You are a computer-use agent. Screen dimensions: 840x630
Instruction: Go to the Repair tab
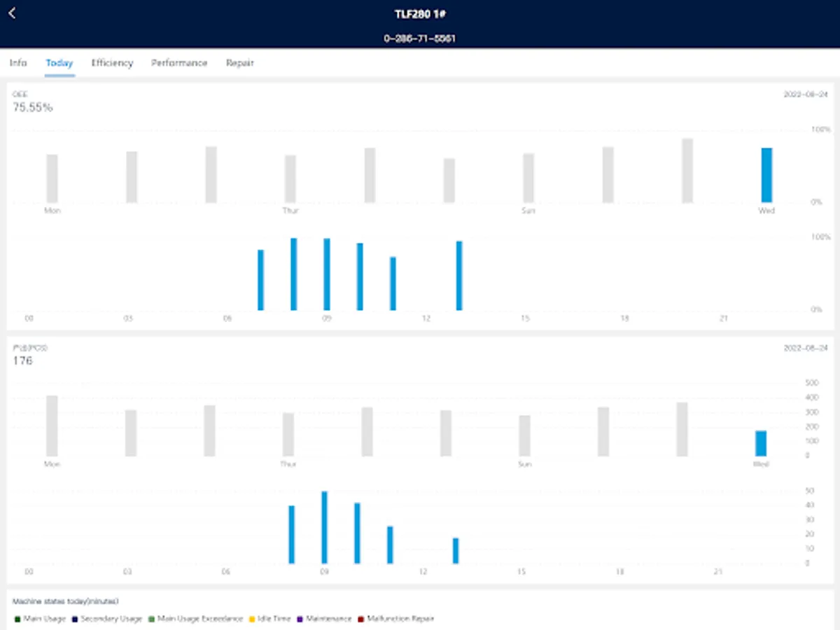[239, 63]
